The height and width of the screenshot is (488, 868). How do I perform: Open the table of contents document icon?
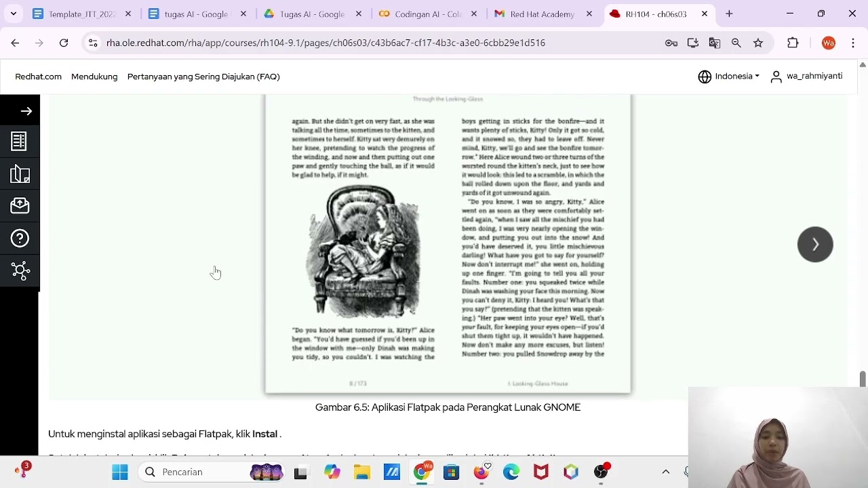[19, 141]
